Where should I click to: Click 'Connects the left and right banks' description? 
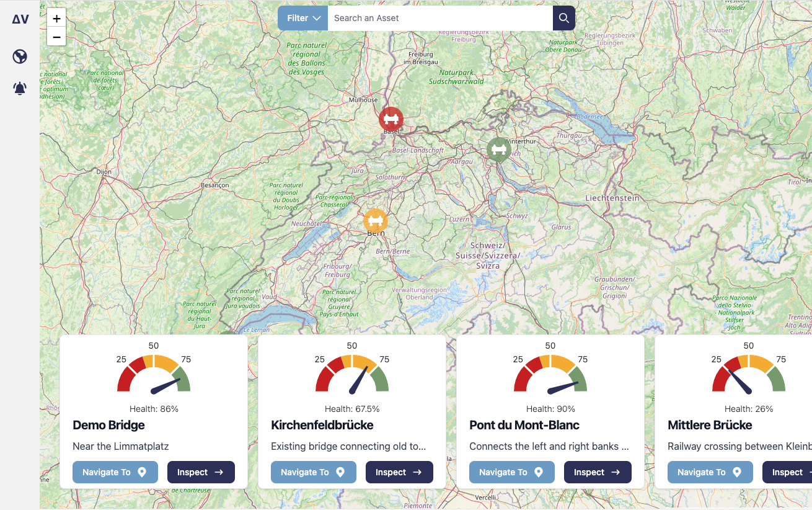coord(549,446)
